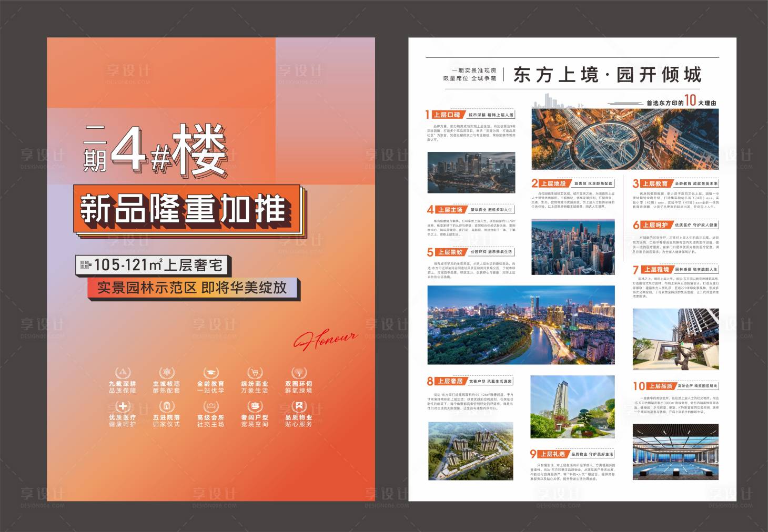
Task: Click the red Honour script signature
Action: point(326,340)
